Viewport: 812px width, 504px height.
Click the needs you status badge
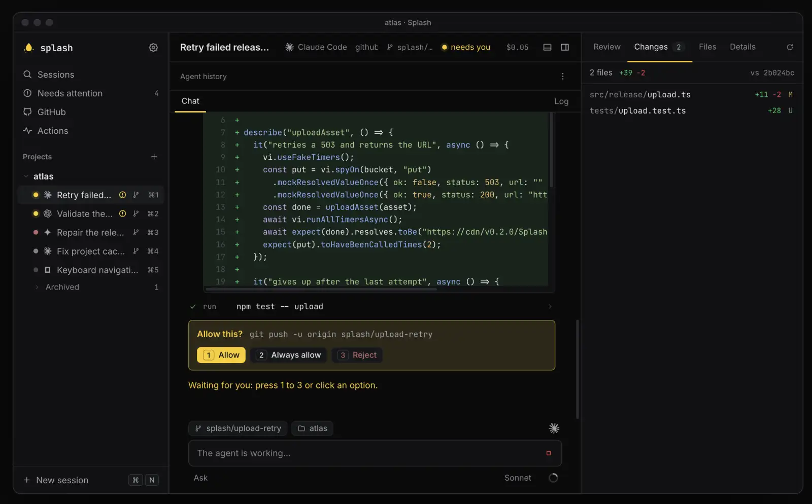tap(466, 47)
